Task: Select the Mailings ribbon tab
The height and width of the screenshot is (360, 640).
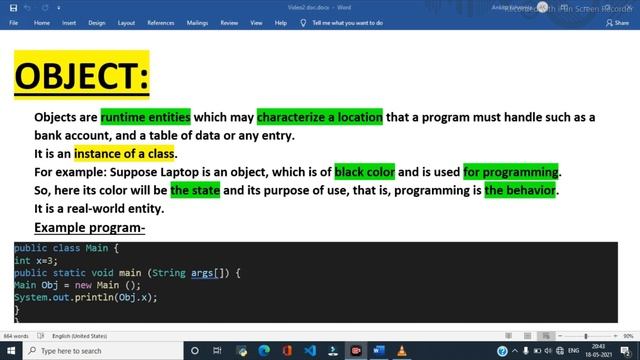Action: pyautogui.click(x=197, y=23)
